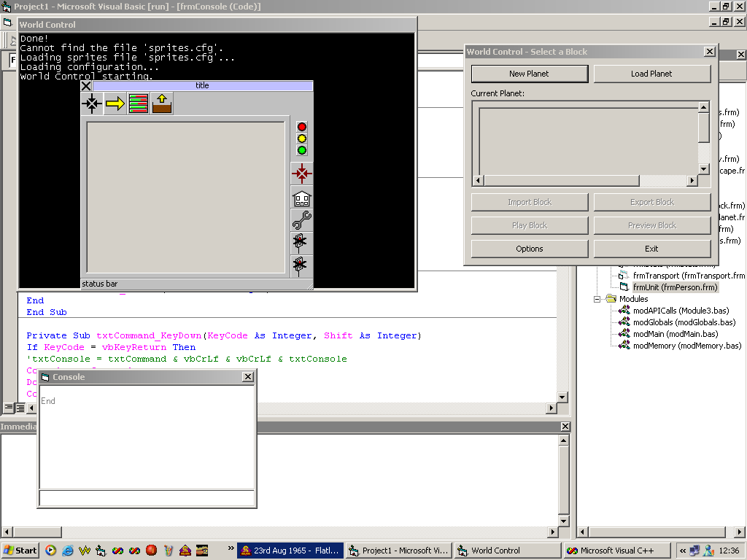Click the Preview Block button

tap(651, 225)
